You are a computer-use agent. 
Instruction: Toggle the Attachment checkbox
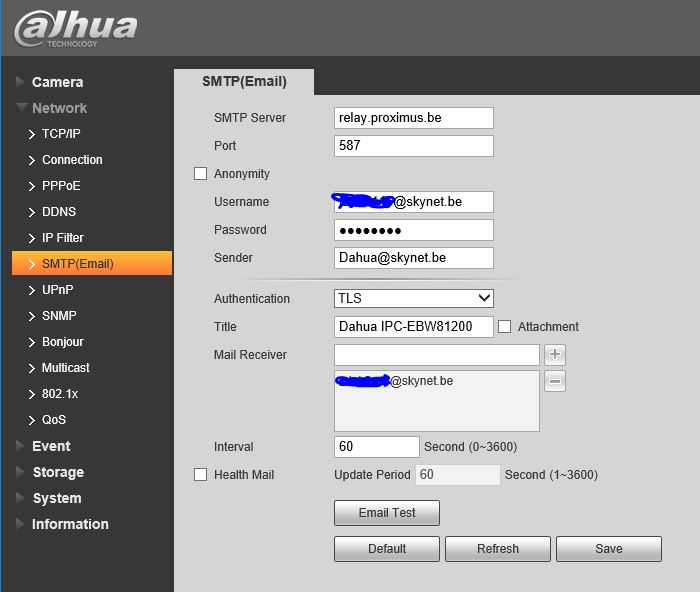coord(505,327)
